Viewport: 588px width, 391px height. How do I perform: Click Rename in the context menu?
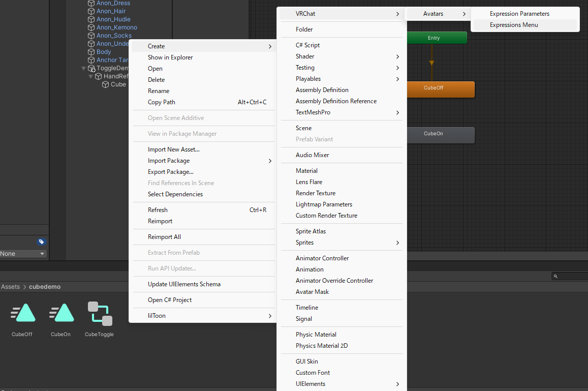click(x=204, y=91)
